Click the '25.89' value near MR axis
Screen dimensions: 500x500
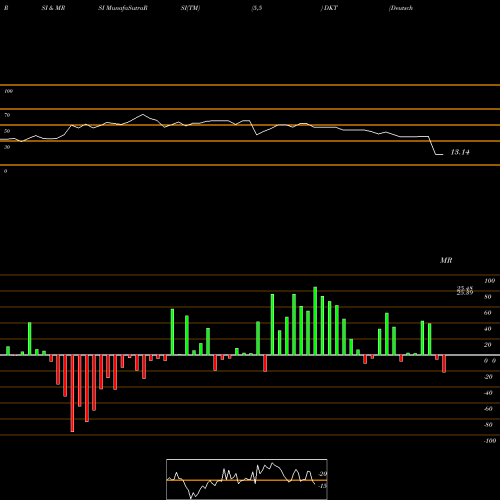[x=465, y=293]
